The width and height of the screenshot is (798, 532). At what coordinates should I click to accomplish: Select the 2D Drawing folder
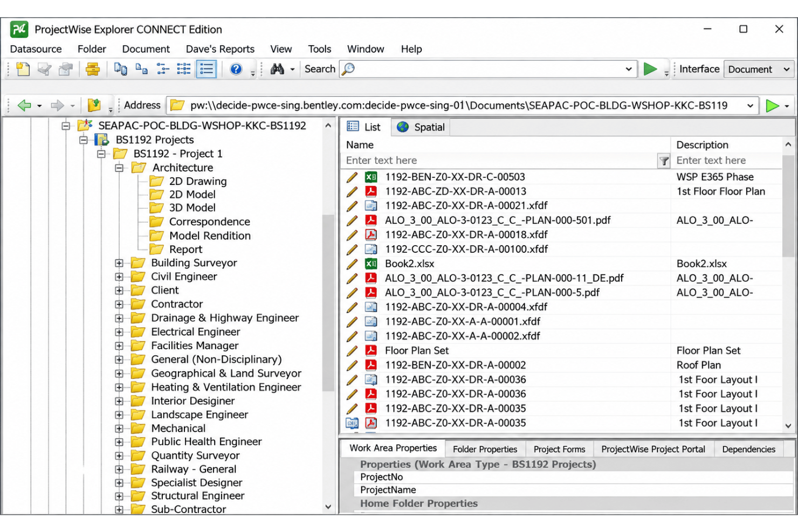[x=198, y=181]
